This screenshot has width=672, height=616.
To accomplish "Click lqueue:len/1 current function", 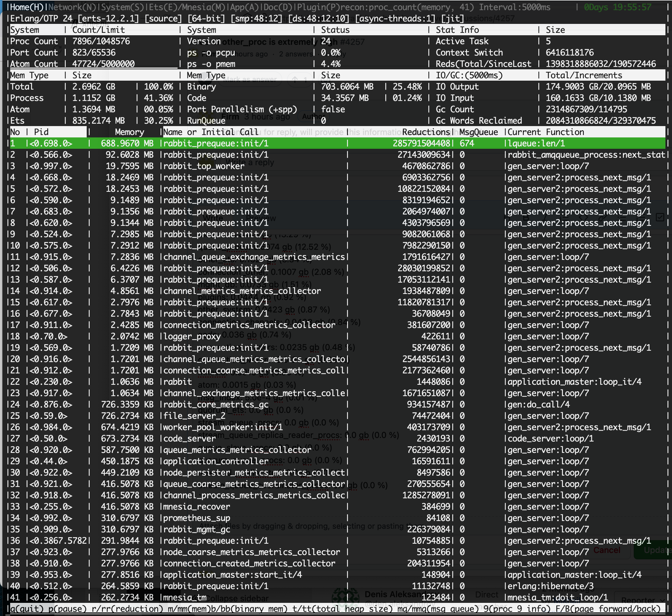I will click(536, 143).
